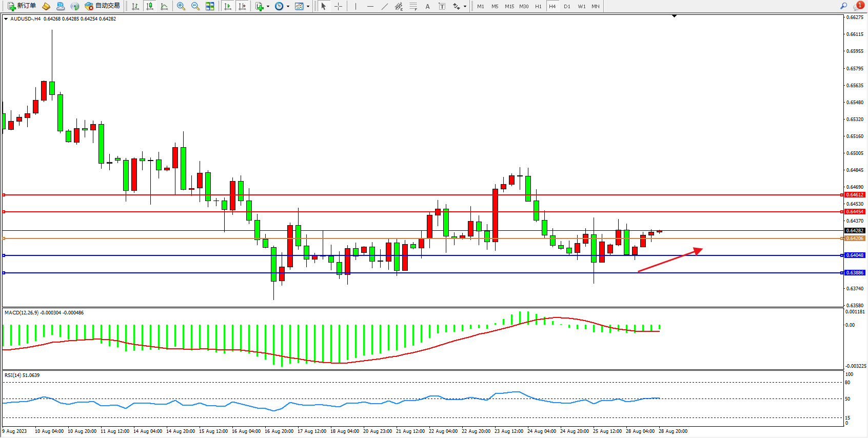The height and width of the screenshot is (438, 868).
Task: Switch to the M15 timeframe
Action: [509, 6]
